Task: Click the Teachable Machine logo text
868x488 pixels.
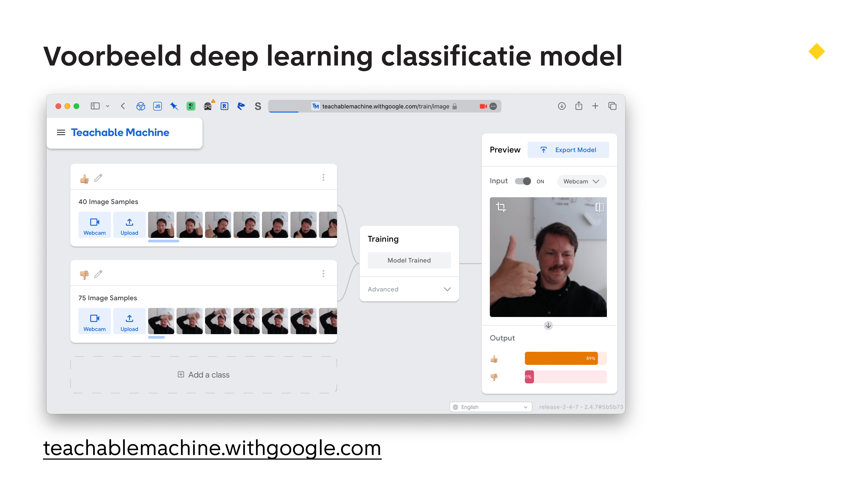Action: tap(120, 132)
